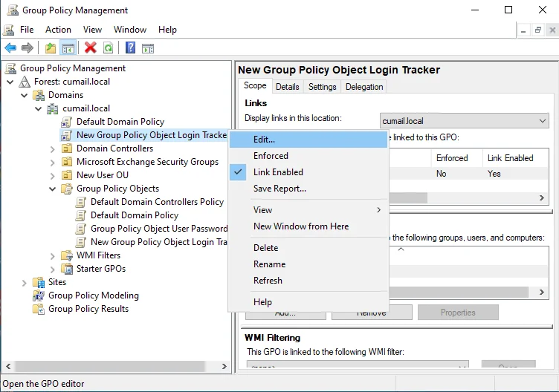Select Save Report... in the context menu
559x392 pixels.
coord(308,189)
